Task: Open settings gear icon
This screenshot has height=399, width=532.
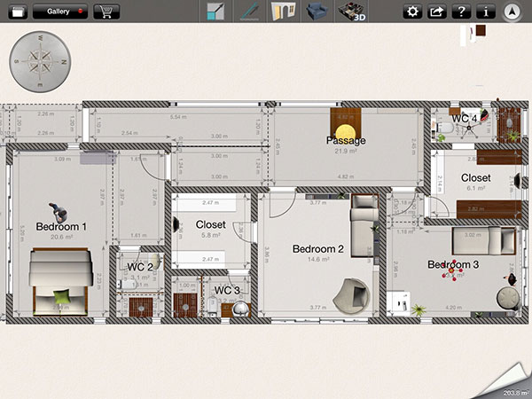Action: [411, 12]
